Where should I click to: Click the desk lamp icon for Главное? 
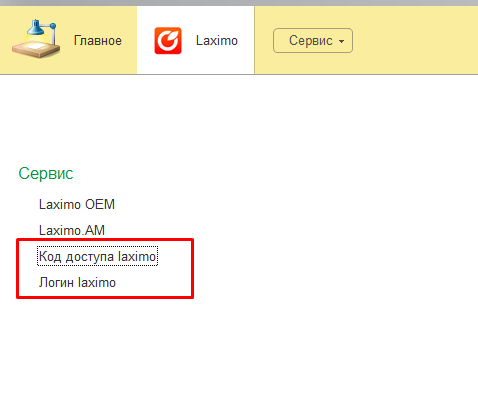(x=36, y=39)
